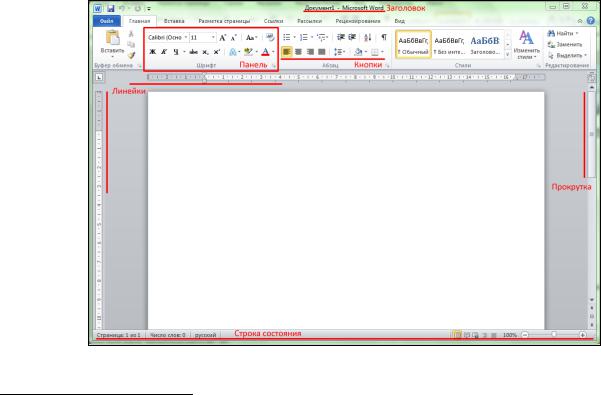601x395 pixels.
Task: Toggle the paragraph marks ¶ button
Action: click(384, 37)
